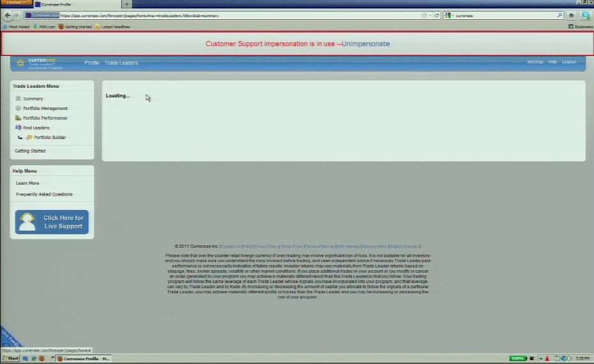Screen dimensions: 594x364
Task: Open Getting Started bookmark in toolbar
Action: click(75, 27)
